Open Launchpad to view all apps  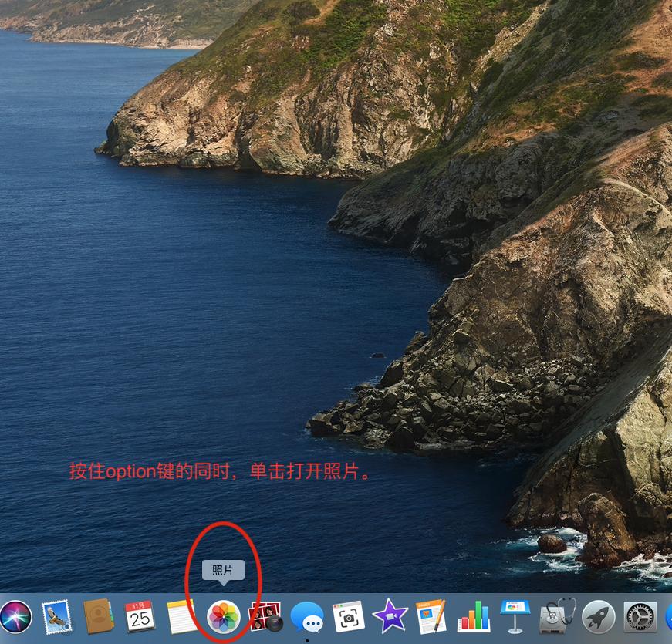click(598, 617)
